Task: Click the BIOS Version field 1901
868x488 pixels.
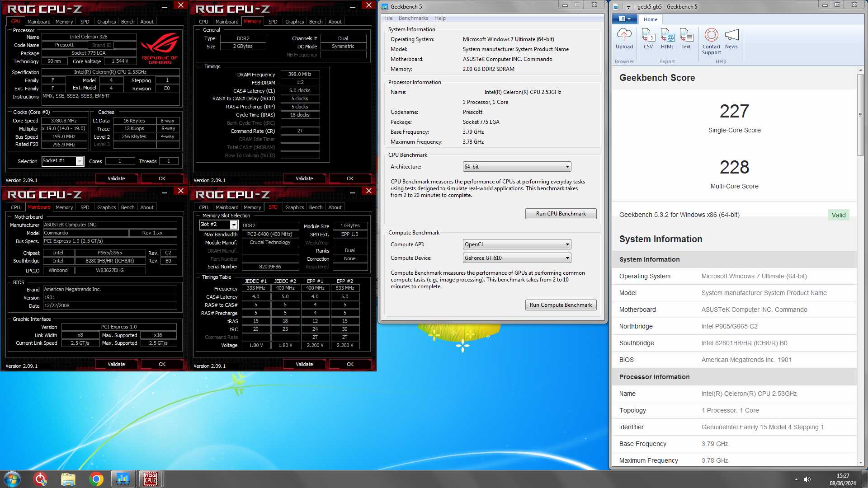Action: [x=110, y=297]
